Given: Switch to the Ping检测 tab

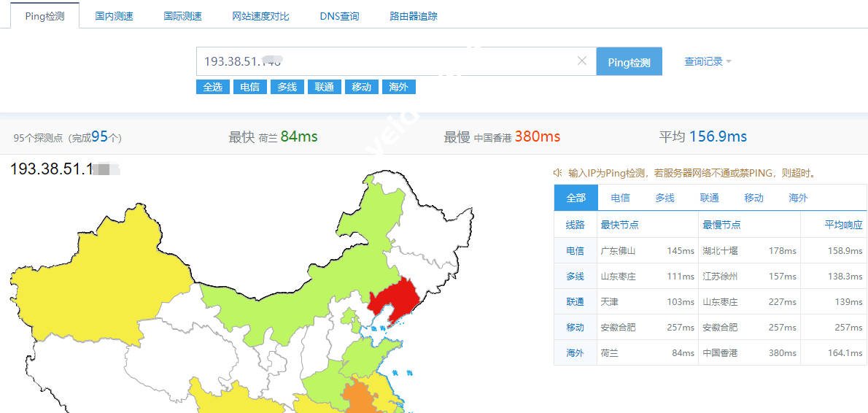Looking at the screenshot, I should coord(44,16).
